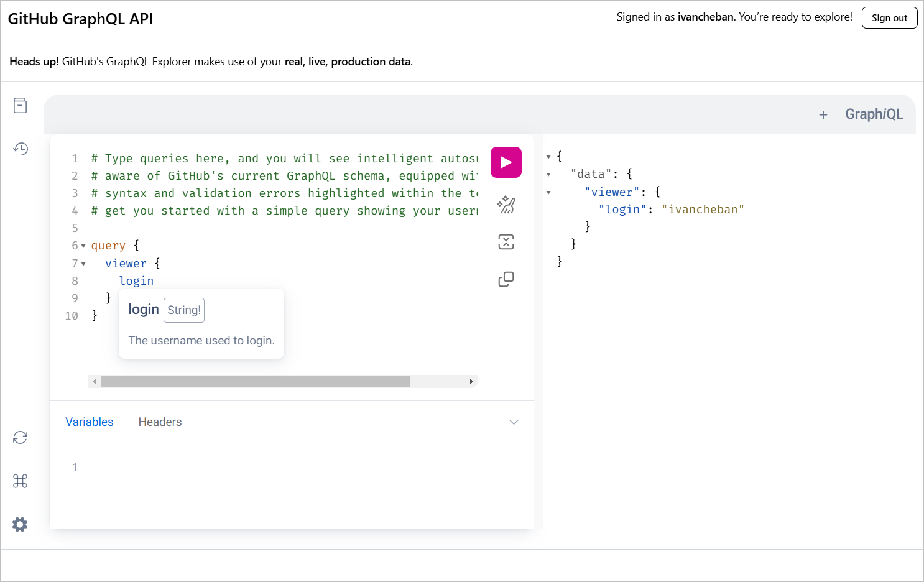This screenshot has width=924, height=582.
Task: Collapse the "viewer" object in the response
Action: tap(548, 193)
